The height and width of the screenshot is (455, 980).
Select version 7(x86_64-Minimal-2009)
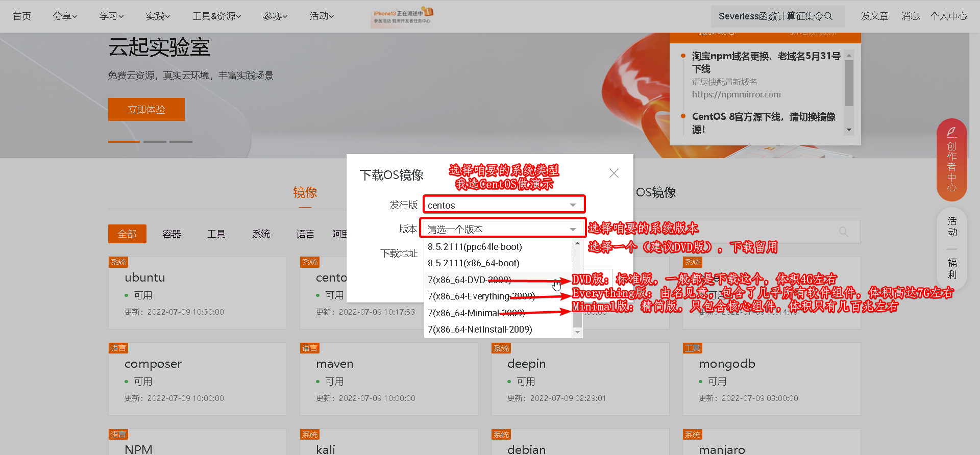(498, 313)
